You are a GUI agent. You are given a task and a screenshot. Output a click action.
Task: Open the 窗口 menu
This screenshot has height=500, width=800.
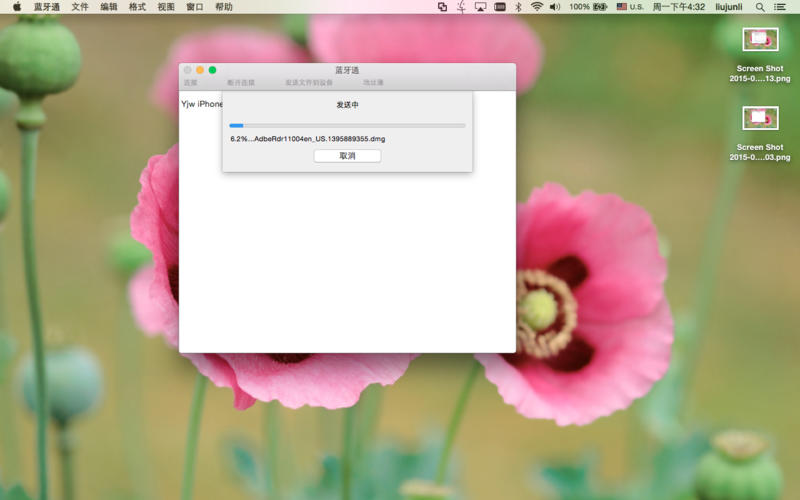(195, 7)
